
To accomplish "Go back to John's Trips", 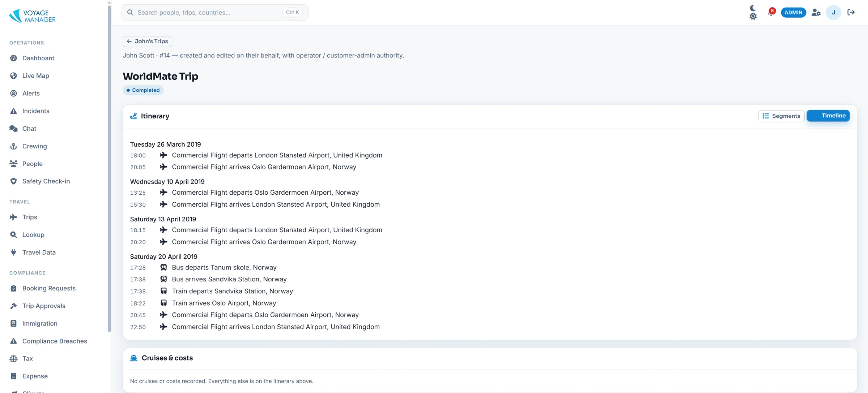I will pos(147,41).
